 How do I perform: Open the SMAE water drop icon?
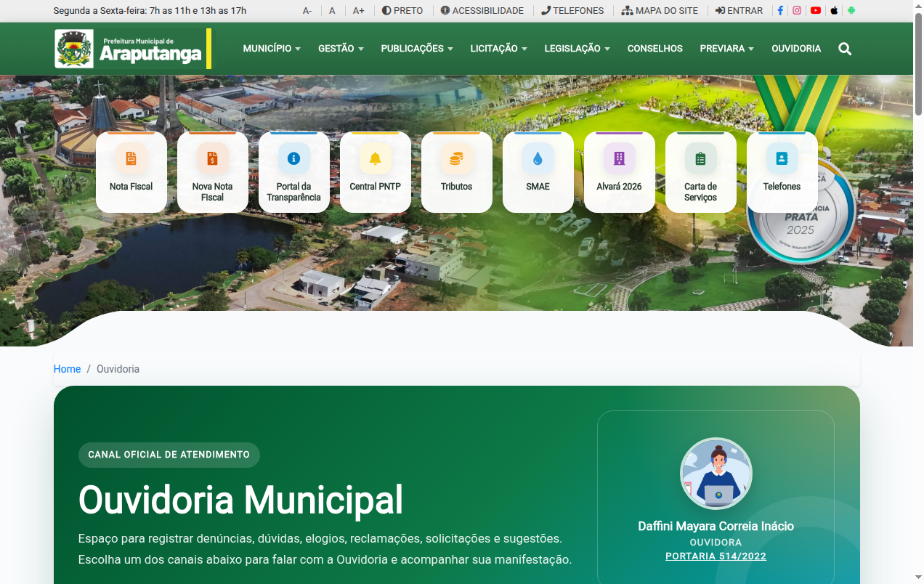coord(538,158)
